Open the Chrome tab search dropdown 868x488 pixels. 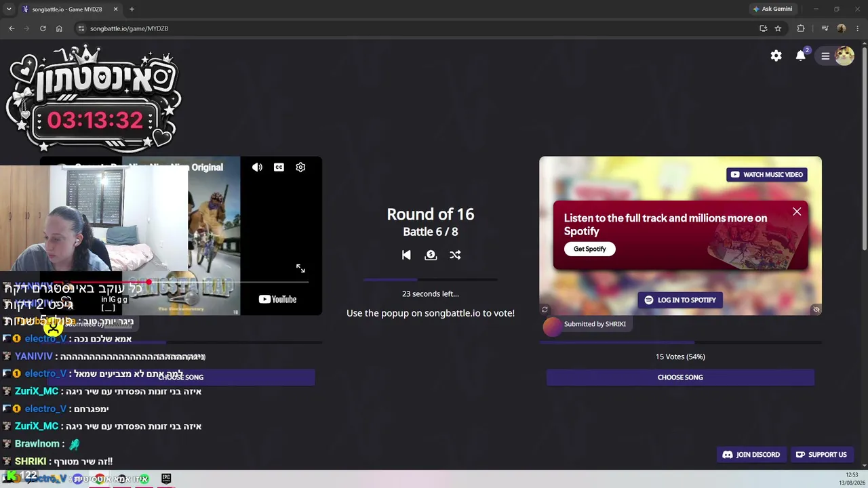point(9,9)
